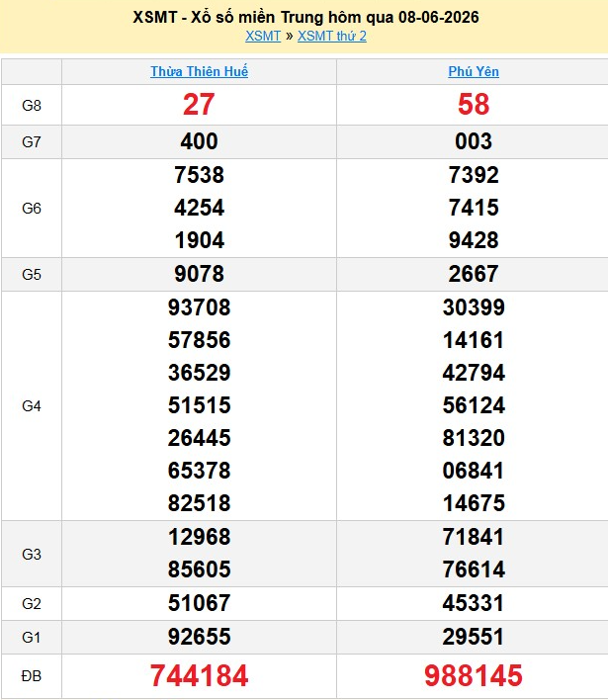Image resolution: width=608 pixels, height=700 pixels.
Task: Select G6 number 9428
Action: click(x=474, y=240)
